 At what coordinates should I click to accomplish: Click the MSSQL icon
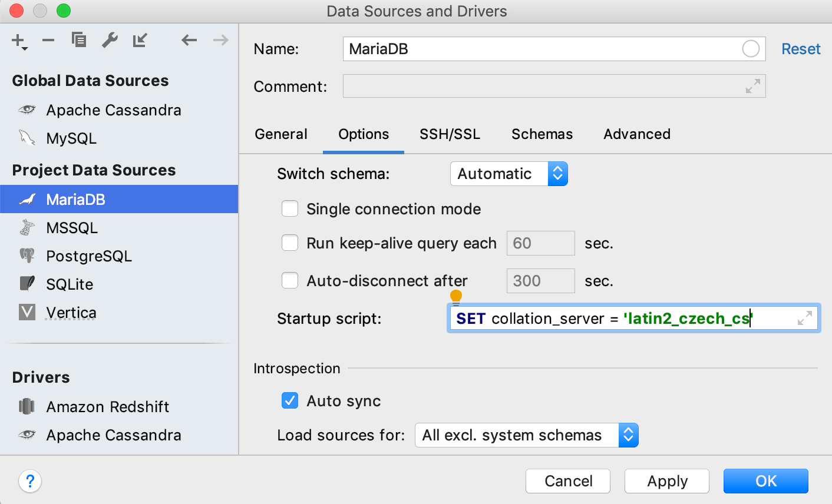[x=27, y=227]
